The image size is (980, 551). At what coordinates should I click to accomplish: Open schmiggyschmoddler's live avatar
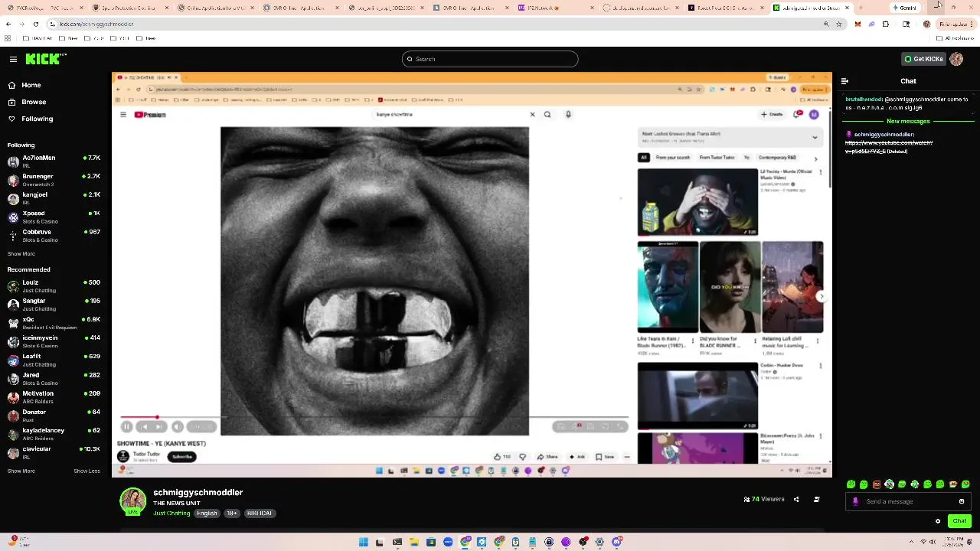pyautogui.click(x=132, y=501)
